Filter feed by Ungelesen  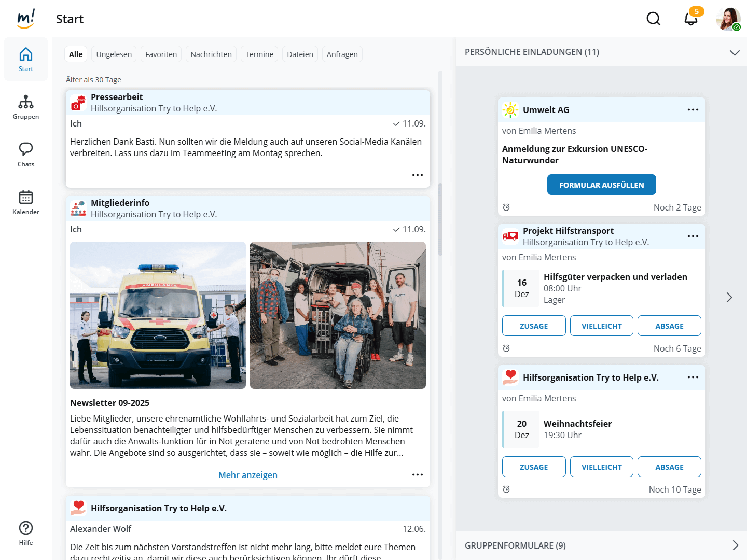[114, 54]
